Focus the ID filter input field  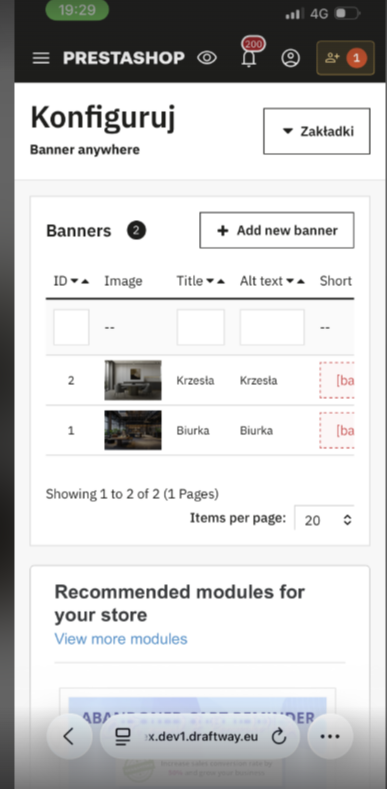tap(71, 327)
